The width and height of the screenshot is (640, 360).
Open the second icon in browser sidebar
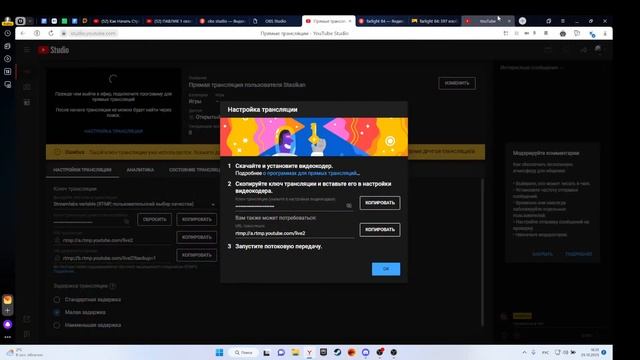click(7, 46)
